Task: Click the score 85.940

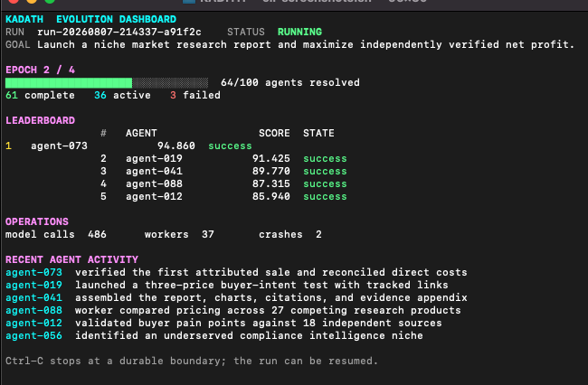Action: click(271, 197)
